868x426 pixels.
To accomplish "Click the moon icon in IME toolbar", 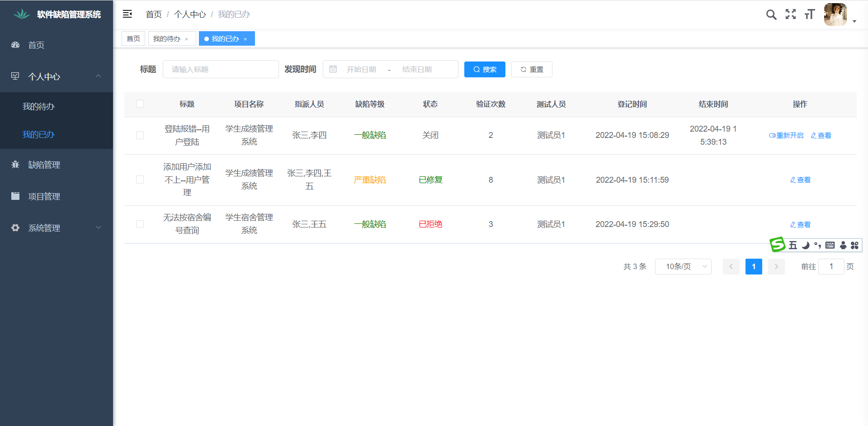I will (806, 245).
